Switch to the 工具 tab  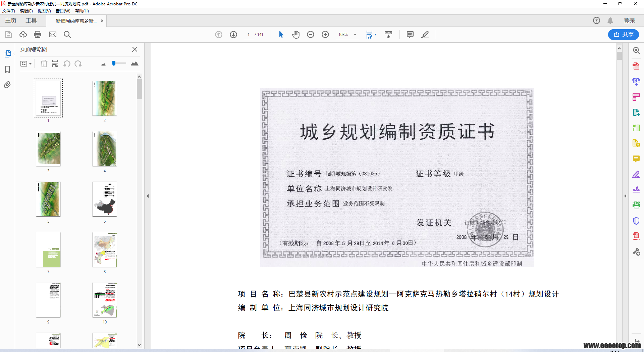pos(31,20)
